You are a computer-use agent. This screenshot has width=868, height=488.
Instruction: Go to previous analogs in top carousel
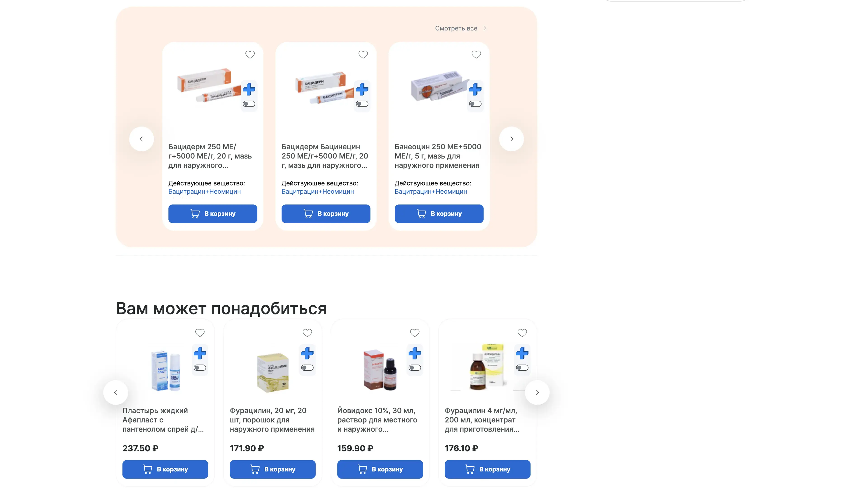point(142,139)
